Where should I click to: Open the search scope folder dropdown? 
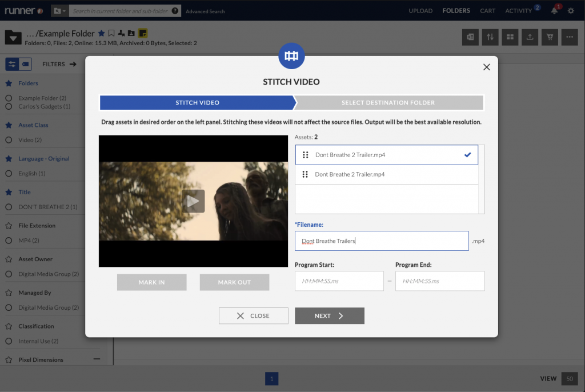59,11
